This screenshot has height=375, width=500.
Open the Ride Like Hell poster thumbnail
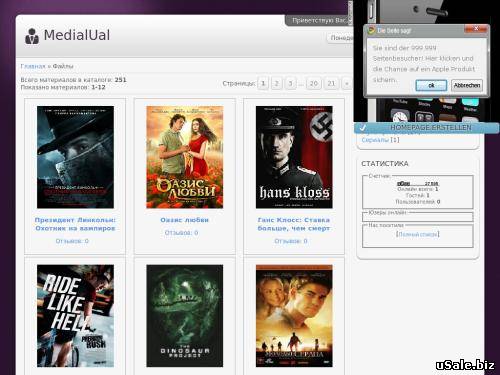click(75, 316)
